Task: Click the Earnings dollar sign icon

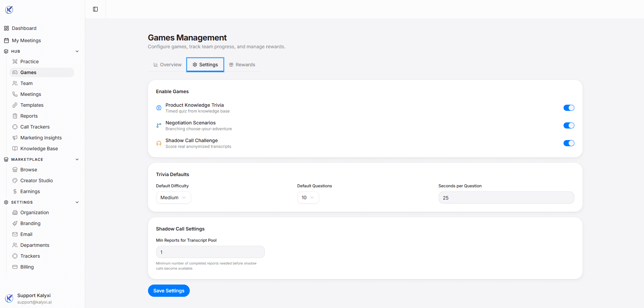Action: (x=15, y=191)
